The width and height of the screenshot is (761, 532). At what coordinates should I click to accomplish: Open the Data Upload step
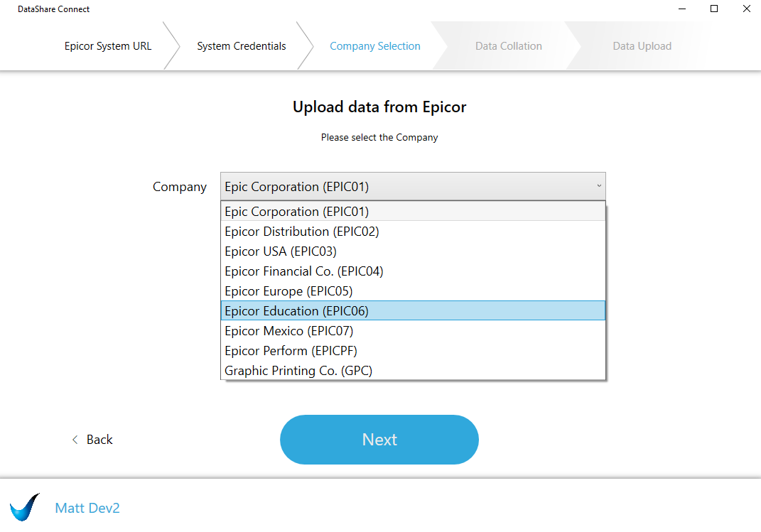click(642, 46)
